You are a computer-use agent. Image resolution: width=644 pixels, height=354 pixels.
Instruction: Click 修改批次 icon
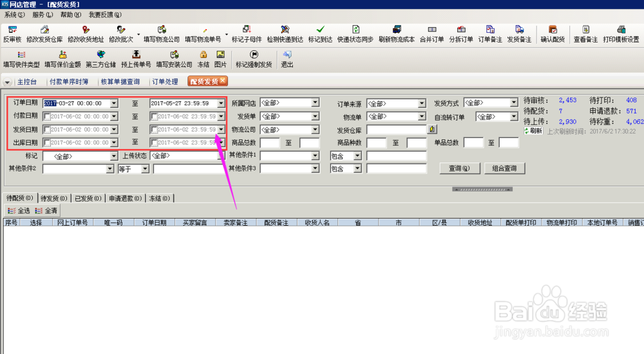(x=121, y=34)
